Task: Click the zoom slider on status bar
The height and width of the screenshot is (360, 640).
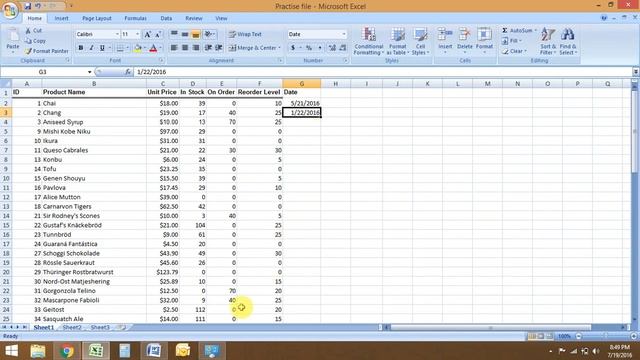Action: coord(606,336)
